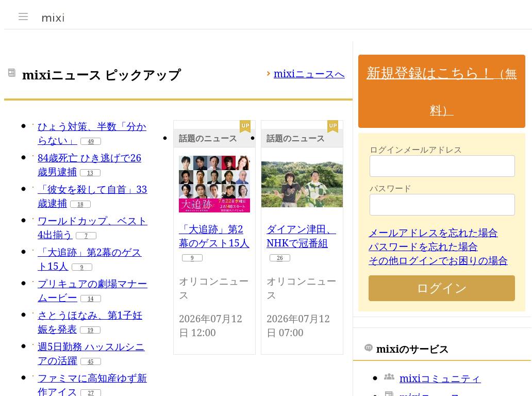Click the people icon beside mixiコミュニティ
This screenshot has width=532, height=396.
click(389, 376)
